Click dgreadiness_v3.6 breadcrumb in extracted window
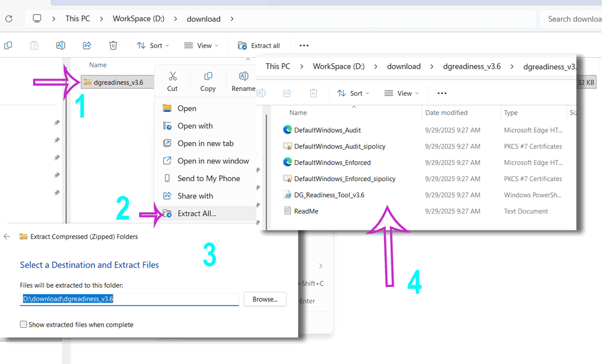The height and width of the screenshot is (364, 602). 472,66
